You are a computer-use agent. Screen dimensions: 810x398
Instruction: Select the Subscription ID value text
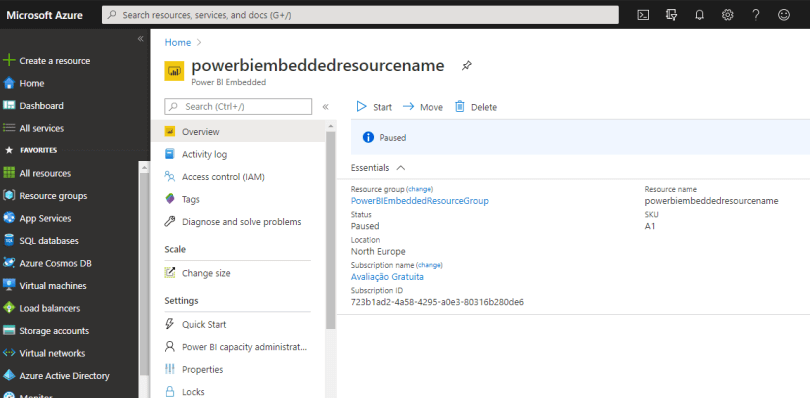pos(437,302)
